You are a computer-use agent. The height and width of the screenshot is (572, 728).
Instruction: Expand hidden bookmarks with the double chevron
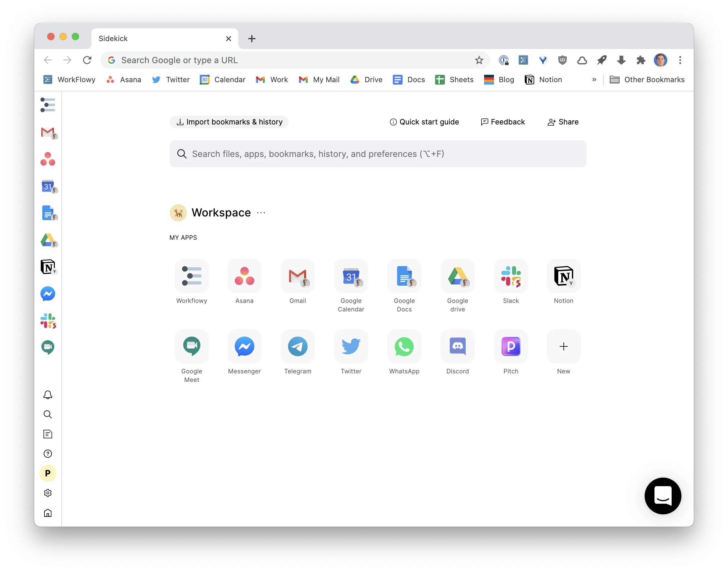[594, 80]
